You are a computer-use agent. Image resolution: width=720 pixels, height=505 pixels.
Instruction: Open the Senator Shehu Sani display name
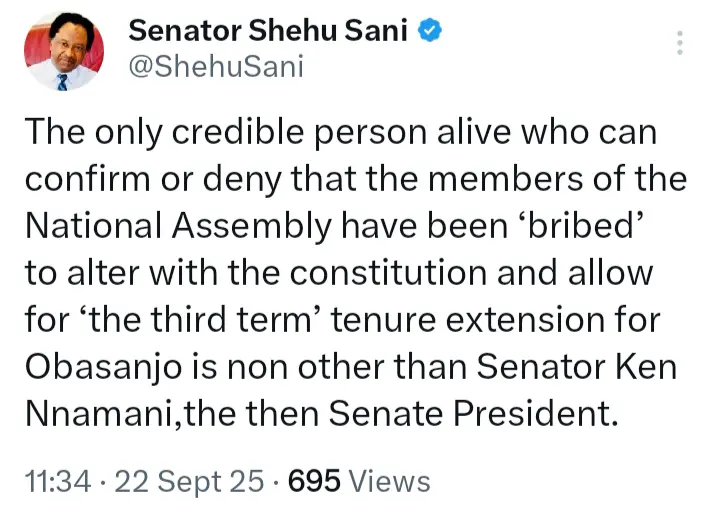click(x=268, y=31)
